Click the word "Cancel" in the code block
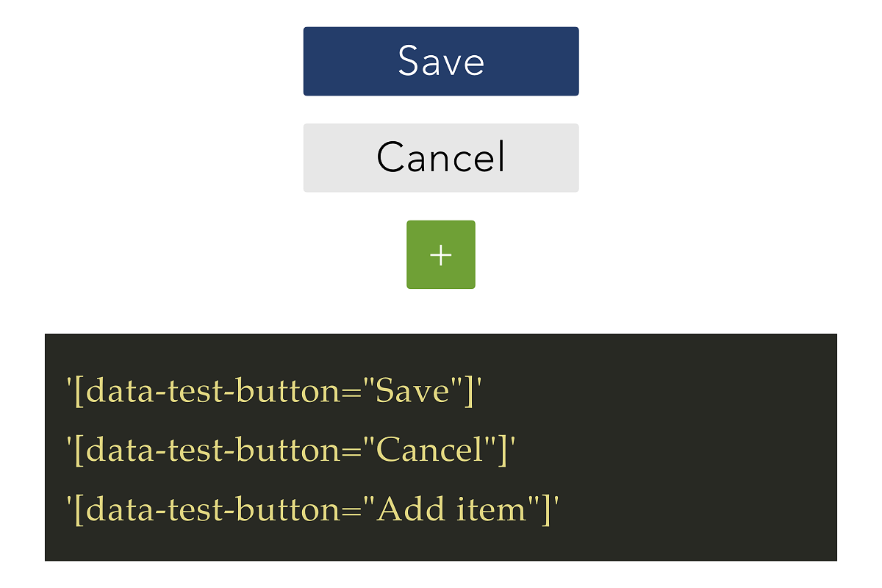Screen dimensions: 882x588 coord(430,450)
